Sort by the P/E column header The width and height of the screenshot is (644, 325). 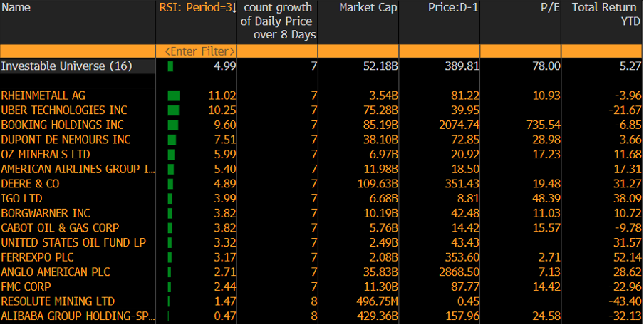click(x=550, y=7)
